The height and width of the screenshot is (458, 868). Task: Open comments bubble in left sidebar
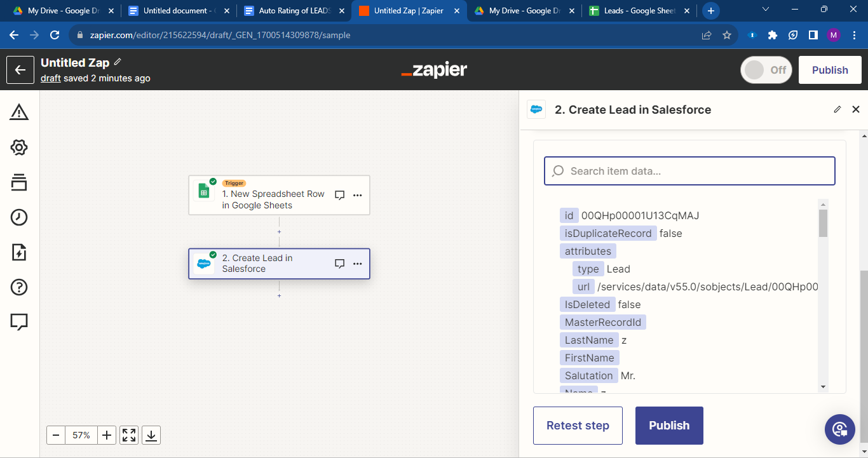tap(19, 322)
